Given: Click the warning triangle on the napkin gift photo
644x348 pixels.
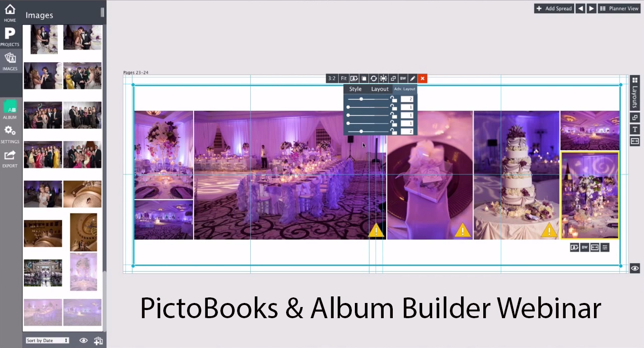Looking at the screenshot, I should coord(463,230).
